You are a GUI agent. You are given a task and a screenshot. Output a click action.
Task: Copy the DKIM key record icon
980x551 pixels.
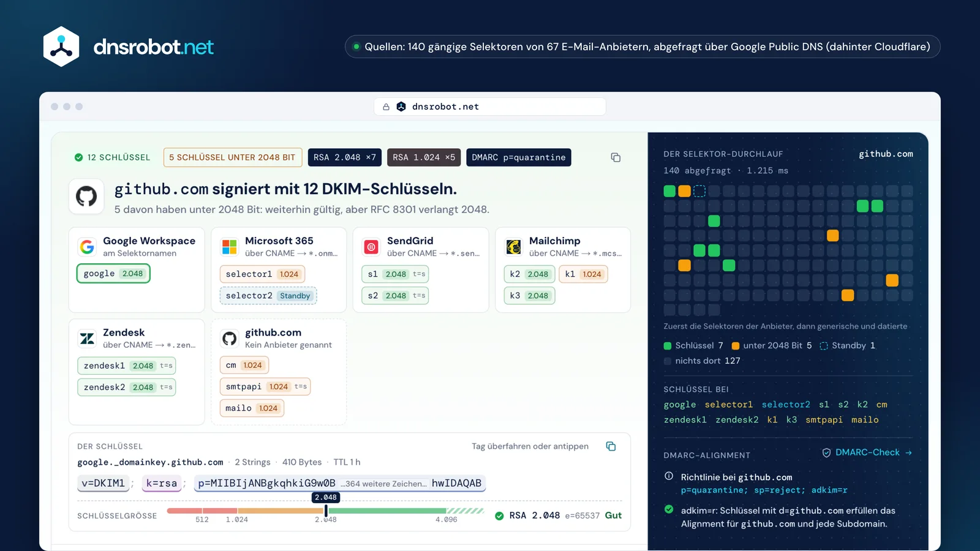(611, 446)
